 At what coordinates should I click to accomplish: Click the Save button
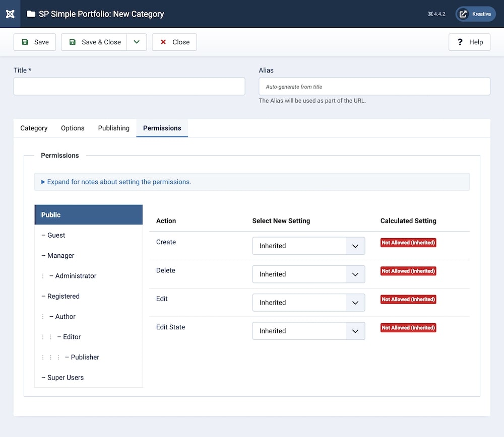coord(35,42)
